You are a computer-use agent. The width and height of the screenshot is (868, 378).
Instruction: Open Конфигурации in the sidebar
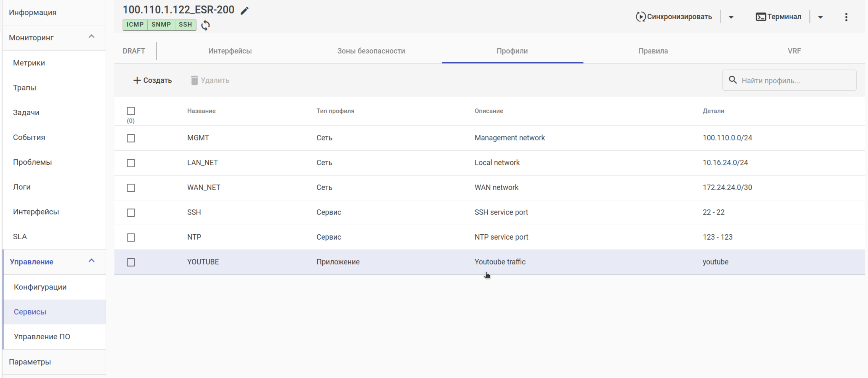[x=40, y=287]
